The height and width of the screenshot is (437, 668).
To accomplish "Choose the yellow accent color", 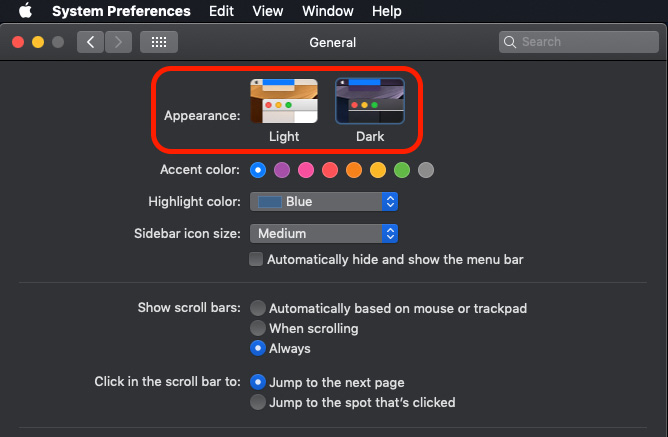I will point(378,170).
